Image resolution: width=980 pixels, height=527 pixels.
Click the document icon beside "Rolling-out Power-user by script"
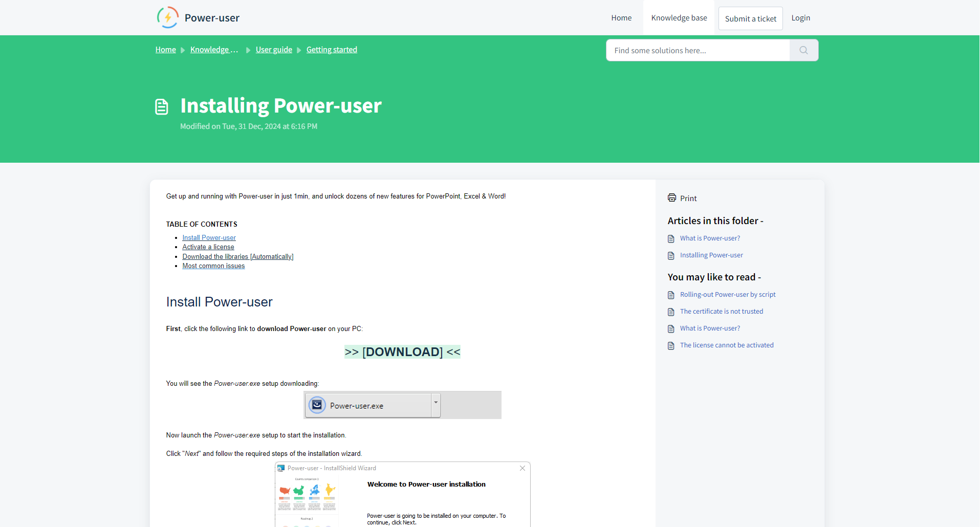tap(671, 295)
